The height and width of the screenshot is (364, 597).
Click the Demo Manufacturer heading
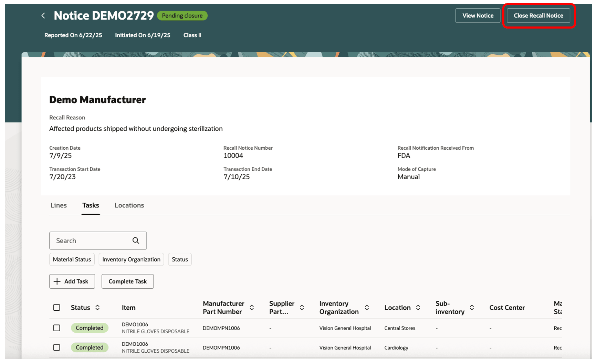(97, 100)
